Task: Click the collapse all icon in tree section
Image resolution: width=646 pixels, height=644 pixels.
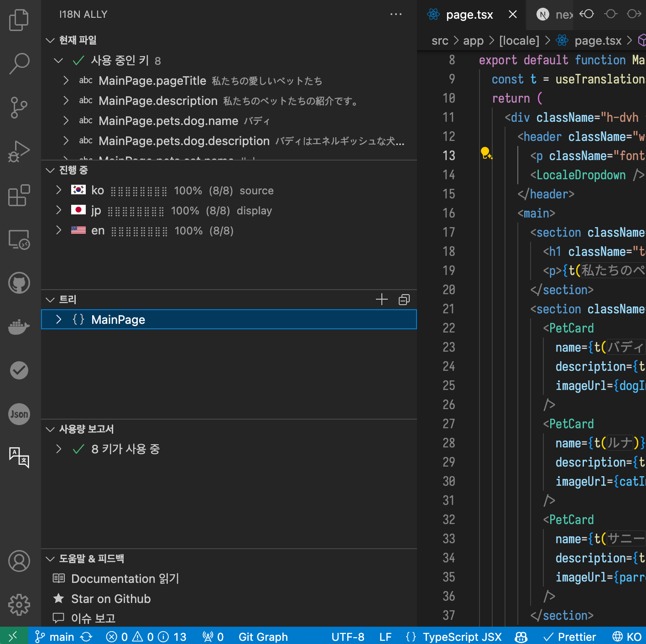Action: click(x=404, y=300)
